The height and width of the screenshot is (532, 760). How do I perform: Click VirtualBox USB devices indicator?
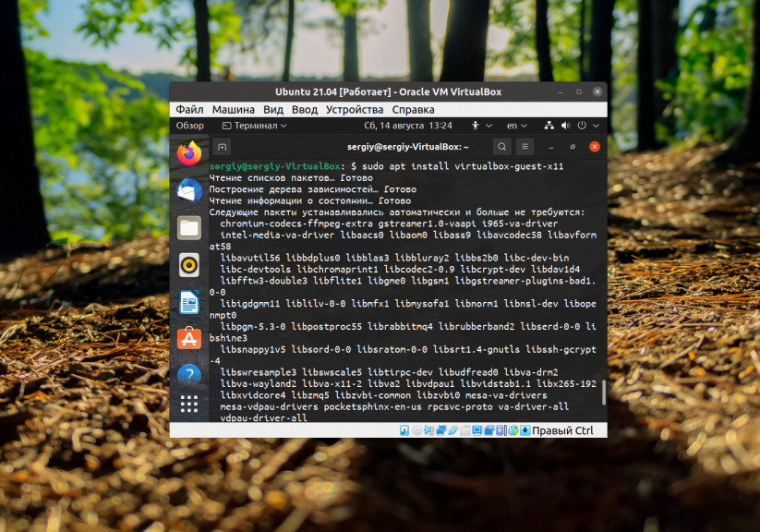point(453,430)
